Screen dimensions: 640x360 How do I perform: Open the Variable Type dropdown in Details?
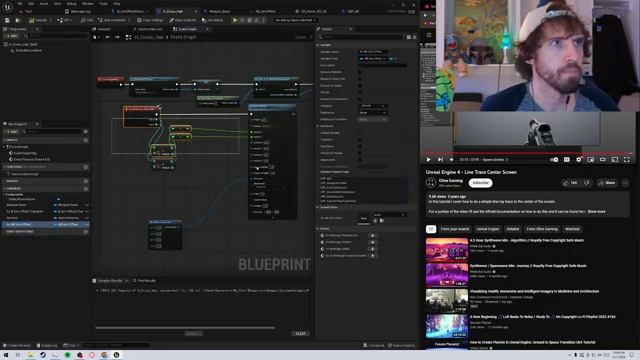[372, 59]
